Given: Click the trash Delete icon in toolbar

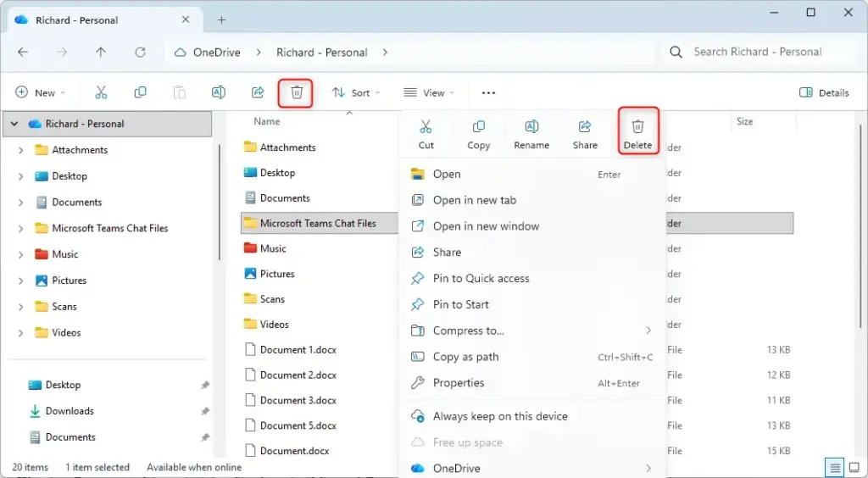Looking at the screenshot, I should click(x=297, y=92).
